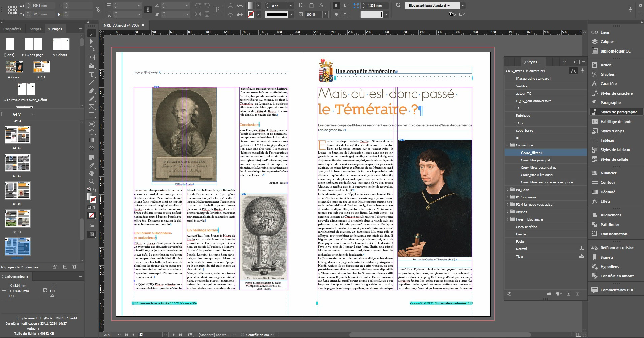
Task: Select the Eyedropper tool
Action: click(x=92, y=165)
